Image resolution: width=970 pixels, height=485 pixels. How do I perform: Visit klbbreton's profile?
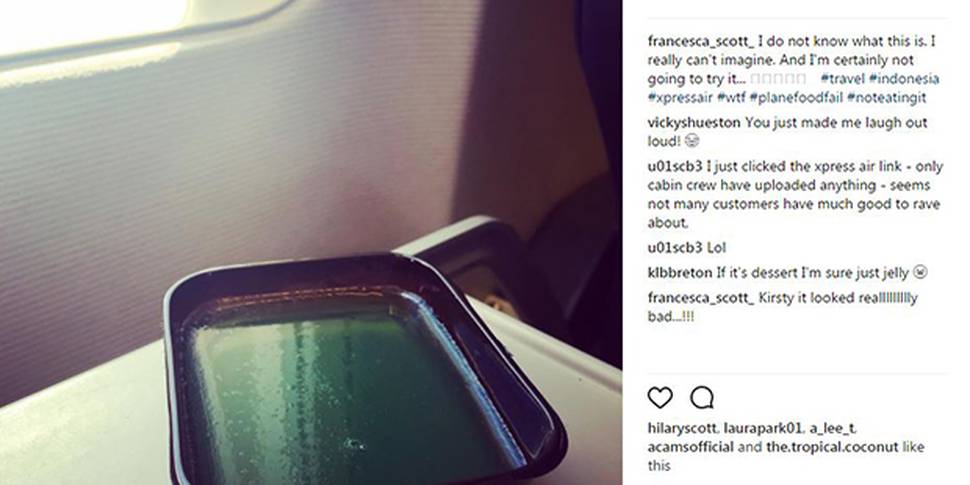680,272
